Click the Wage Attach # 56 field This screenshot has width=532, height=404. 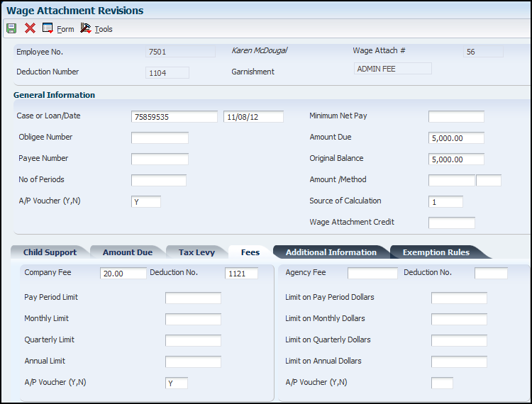pyautogui.click(x=483, y=52)
